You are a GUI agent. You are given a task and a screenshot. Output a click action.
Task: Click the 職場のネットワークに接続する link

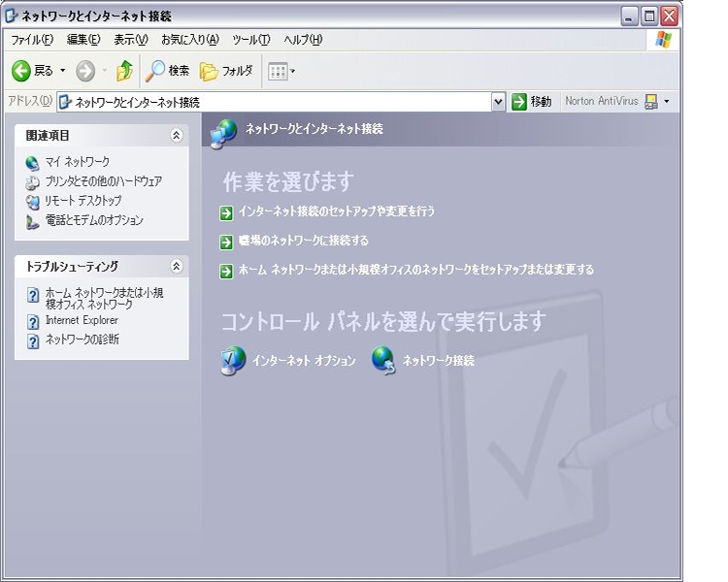point(303,241)
